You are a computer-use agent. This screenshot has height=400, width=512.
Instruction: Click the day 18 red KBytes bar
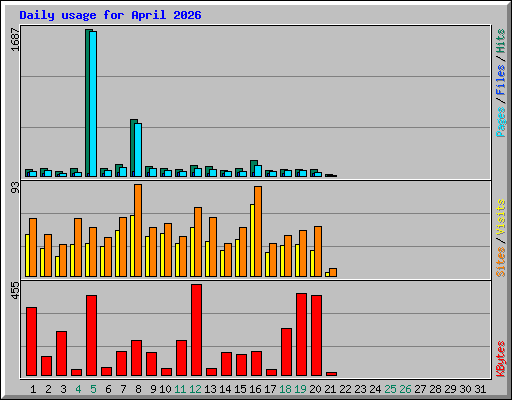coord(286,352)
